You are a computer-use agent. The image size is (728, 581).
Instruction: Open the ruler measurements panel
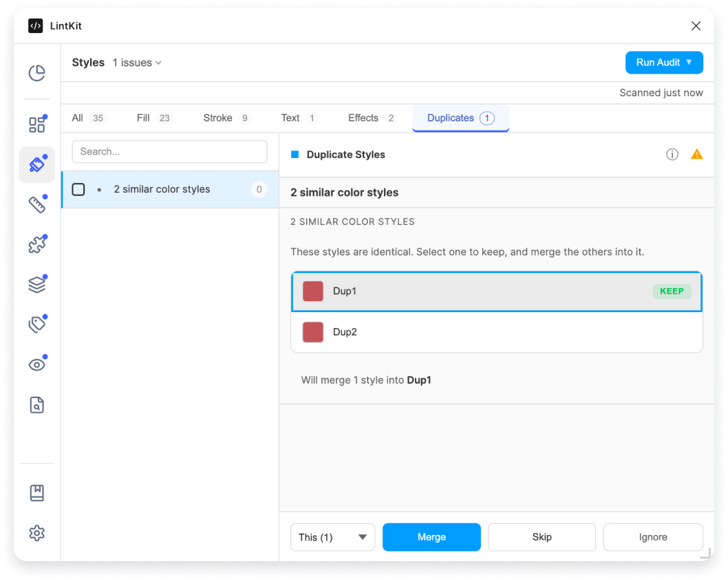37,204
